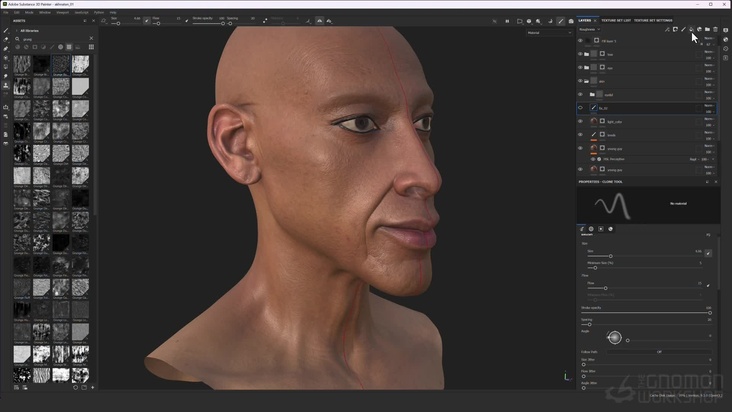The image size is (732, 412).
Task: Switch to the Texture Set Settings tab
Action: point(653,21)
